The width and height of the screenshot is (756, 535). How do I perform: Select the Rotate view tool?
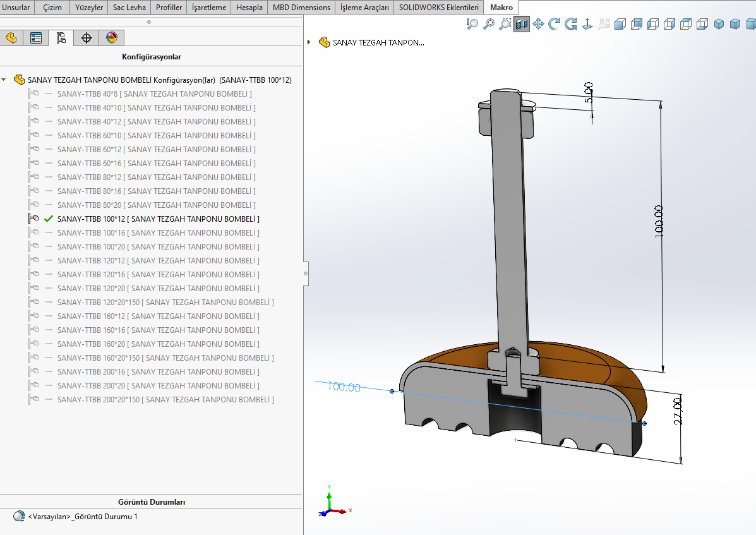(x=555, y=24)
